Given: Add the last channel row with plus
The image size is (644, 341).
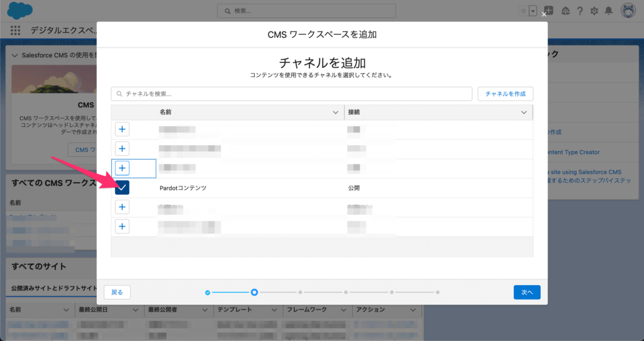Looking at the screenshot, I should (x=122, y=226).
